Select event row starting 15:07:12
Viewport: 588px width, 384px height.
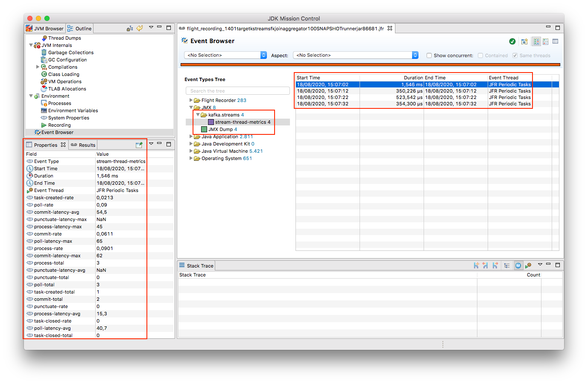point(427,91)
